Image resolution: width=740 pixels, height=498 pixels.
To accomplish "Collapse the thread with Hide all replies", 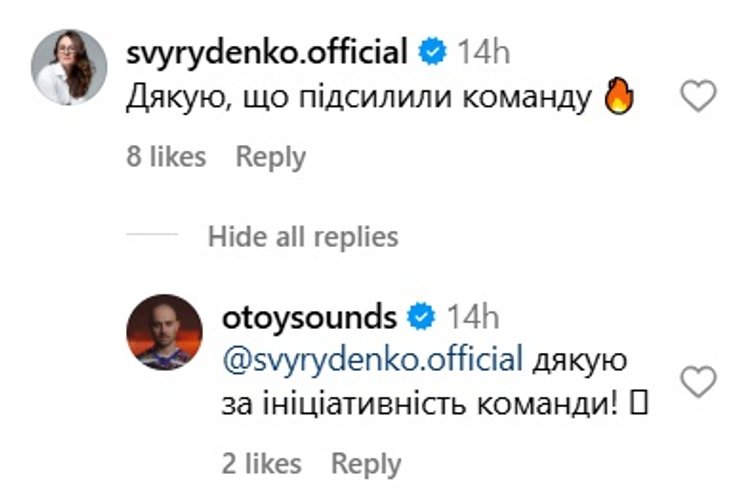I will pos(303,236).
